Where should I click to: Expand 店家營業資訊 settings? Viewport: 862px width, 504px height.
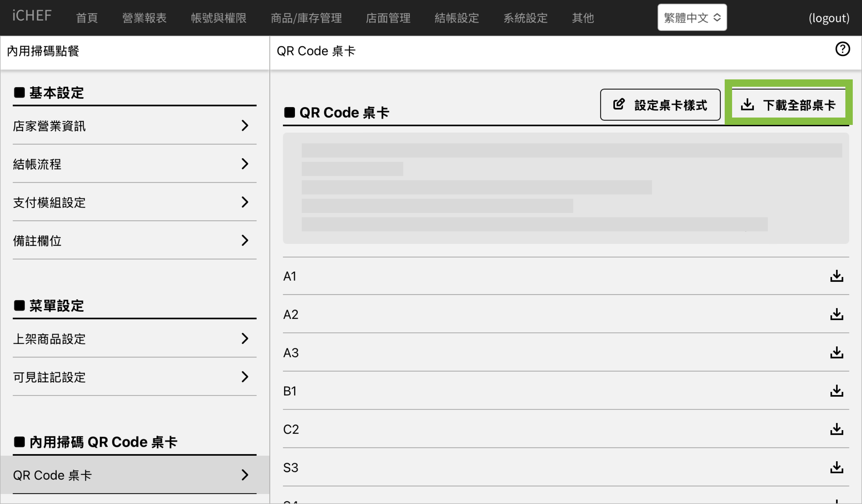[x=135, y=126]
